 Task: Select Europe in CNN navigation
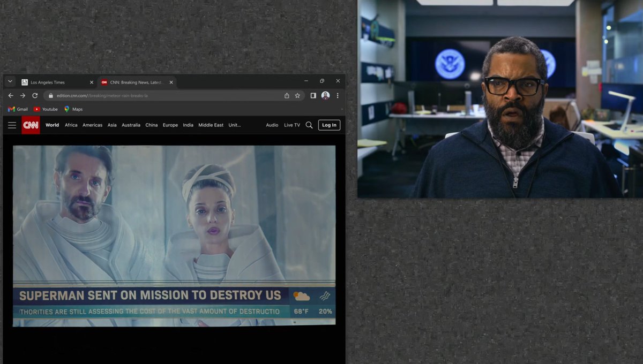coord(170,125)
